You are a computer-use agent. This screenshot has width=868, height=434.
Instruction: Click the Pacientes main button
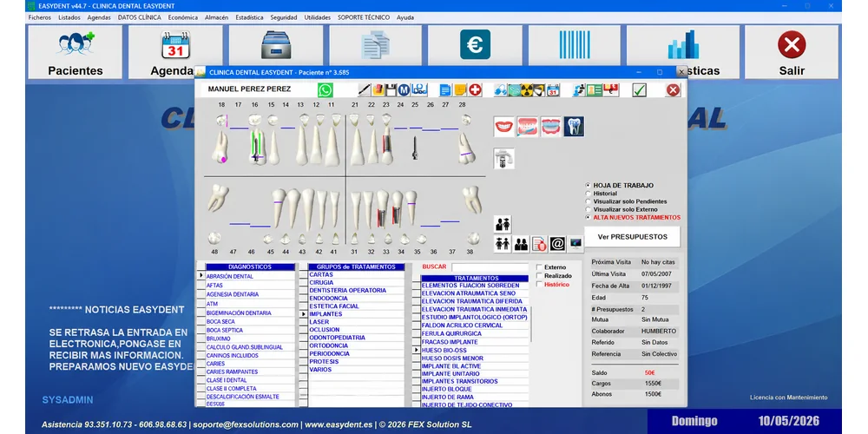point(76,52)
